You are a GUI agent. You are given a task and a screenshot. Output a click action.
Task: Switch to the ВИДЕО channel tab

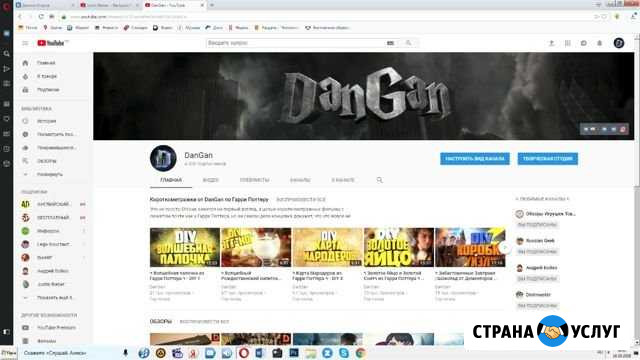click(x=211, y=180)
